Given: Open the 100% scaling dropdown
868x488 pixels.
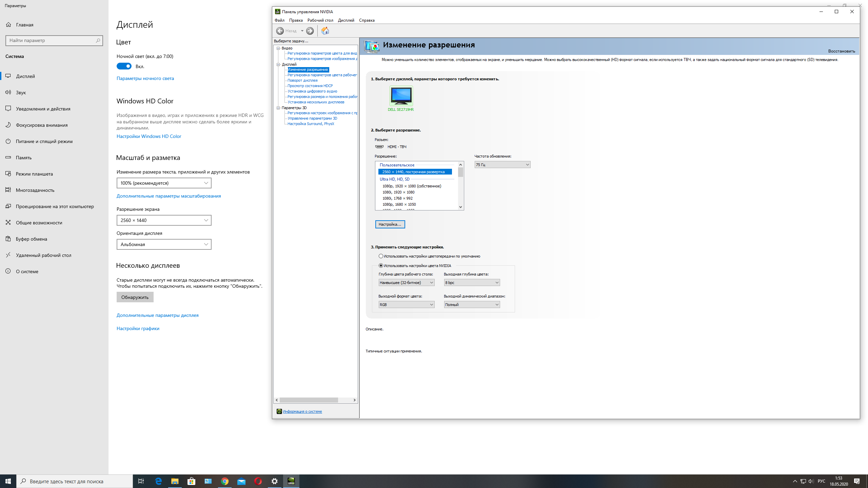Looking at the screenshot, I should coord(164,183).
